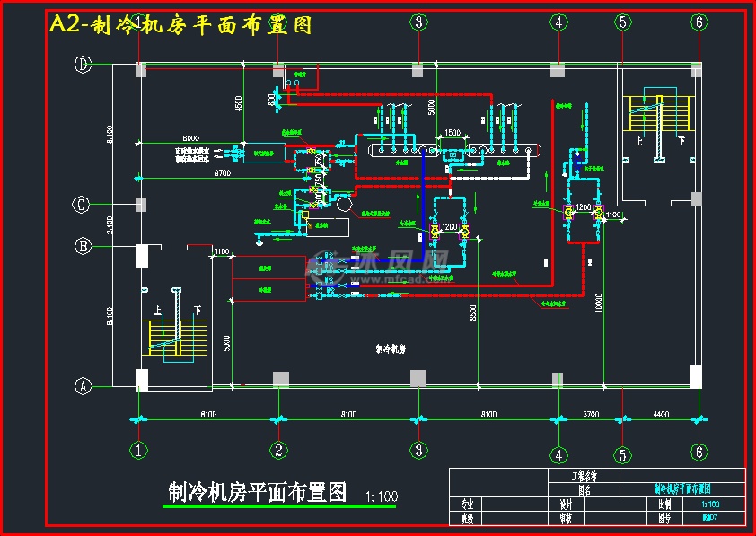
Task: Click grid bubble 2 on the lower axis row
Action: (278, 450)
